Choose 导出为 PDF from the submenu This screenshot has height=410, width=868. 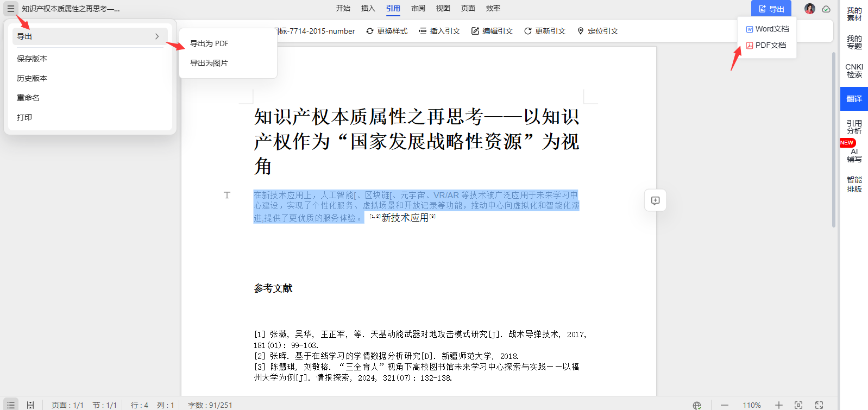click(209, 43)
